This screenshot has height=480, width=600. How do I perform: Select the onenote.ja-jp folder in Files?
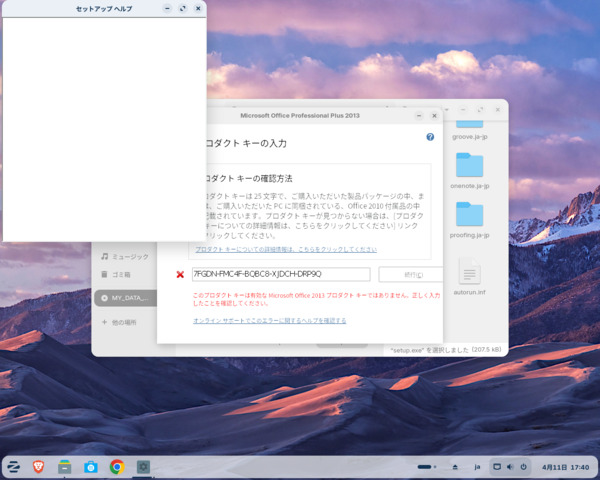click(470, 171)
